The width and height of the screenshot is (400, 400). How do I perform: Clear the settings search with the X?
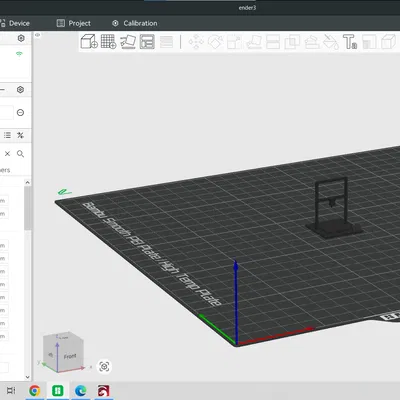(x=7, y=154)
